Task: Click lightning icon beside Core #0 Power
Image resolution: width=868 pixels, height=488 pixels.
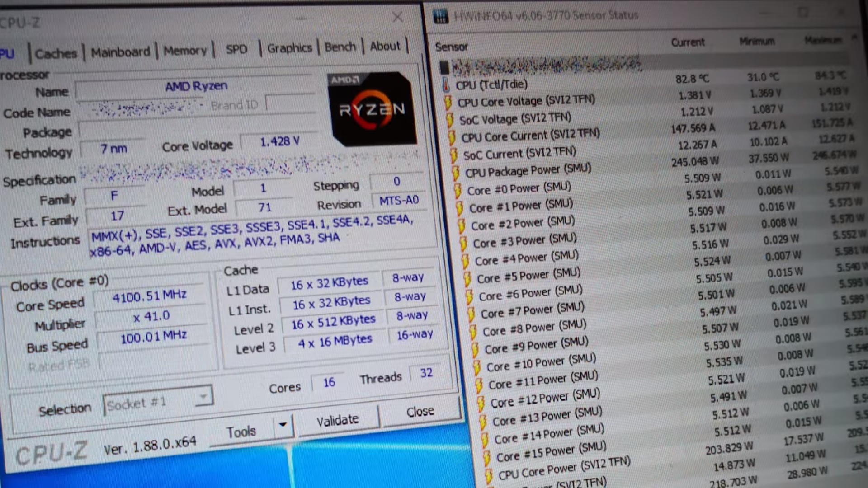Action: coord(458,191)
